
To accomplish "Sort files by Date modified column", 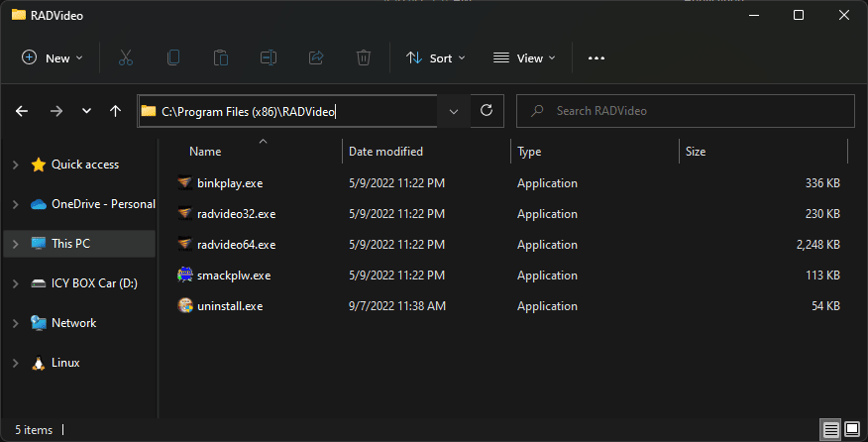I will point(385,152).
